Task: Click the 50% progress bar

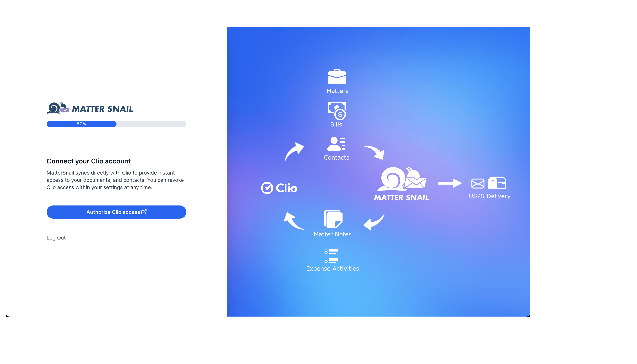Action: [116, 124]
